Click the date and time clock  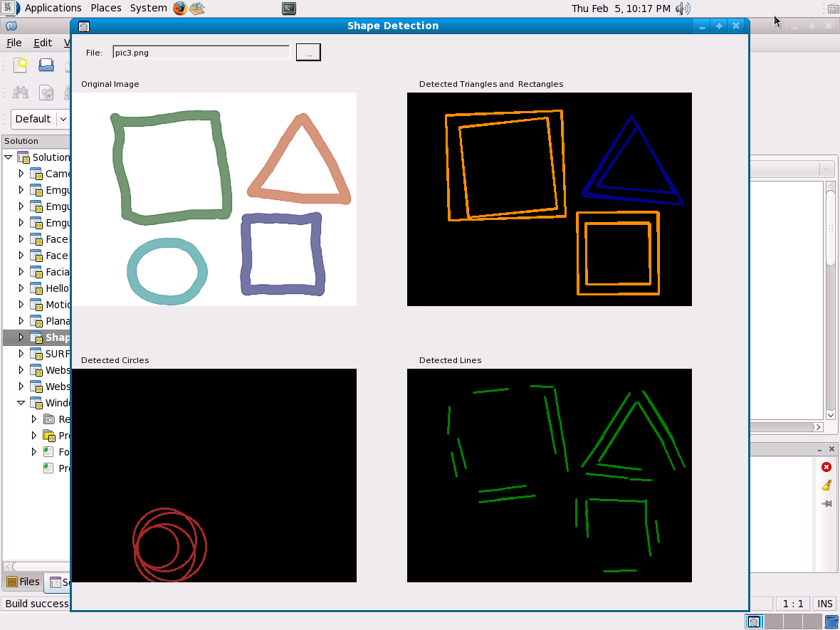(x=620, y=8)
